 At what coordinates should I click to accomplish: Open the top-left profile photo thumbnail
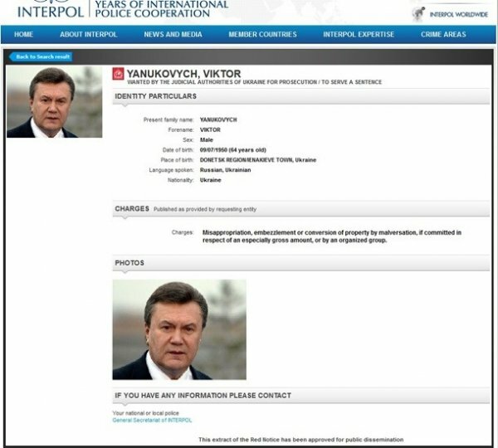point(55,101)
